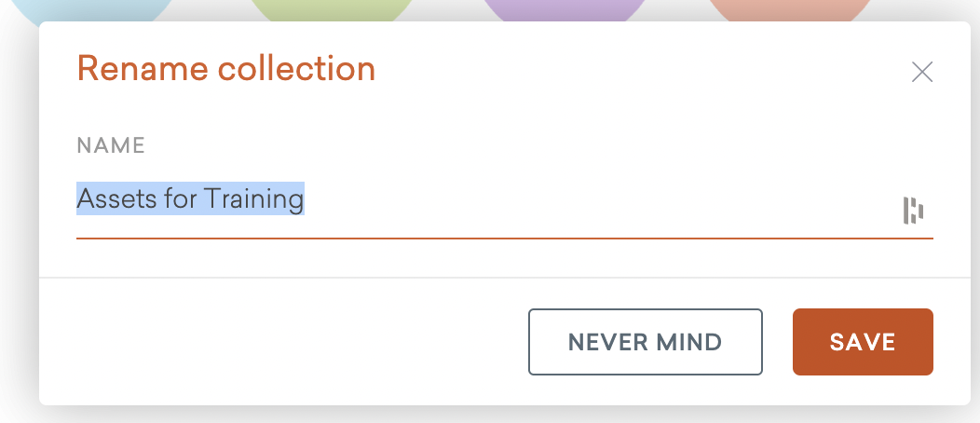Viewport: 980px width, 423px height.
Task: Select the blue circle behind the dialog
Action: 94,9
